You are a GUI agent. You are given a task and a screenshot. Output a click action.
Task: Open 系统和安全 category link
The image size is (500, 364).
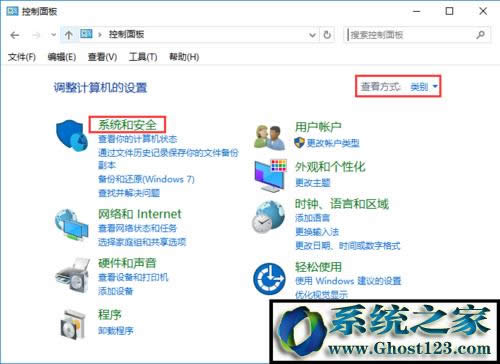pyautogui.click(x=127, y=125)
